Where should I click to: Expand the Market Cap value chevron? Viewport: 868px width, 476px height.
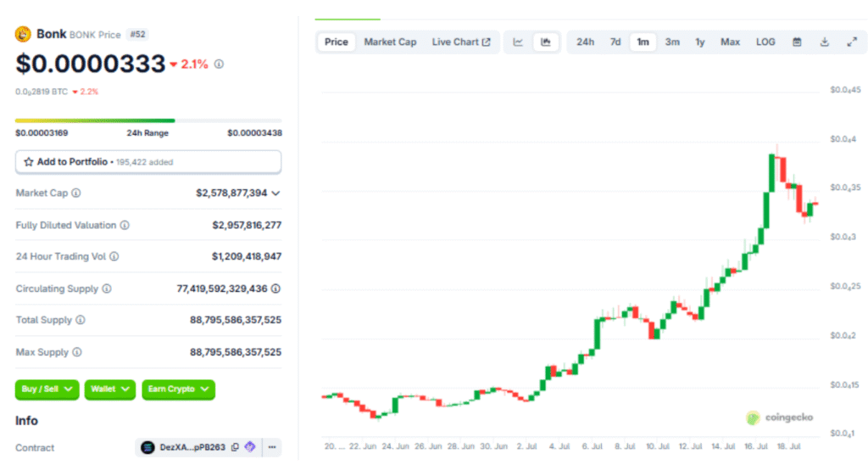(x=275, y=193)
